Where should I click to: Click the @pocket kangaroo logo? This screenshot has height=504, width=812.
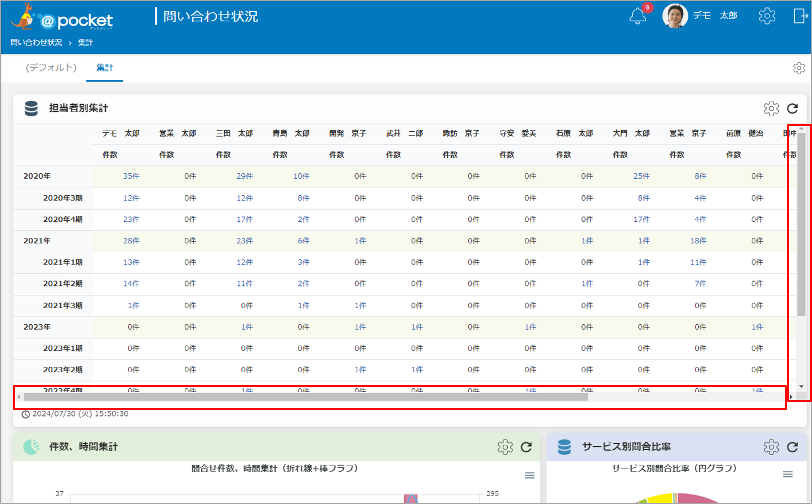point(61,17)
